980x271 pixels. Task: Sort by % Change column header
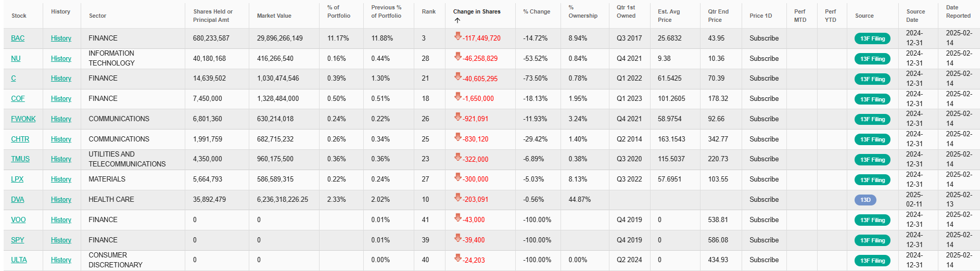(x=537, y=11)
